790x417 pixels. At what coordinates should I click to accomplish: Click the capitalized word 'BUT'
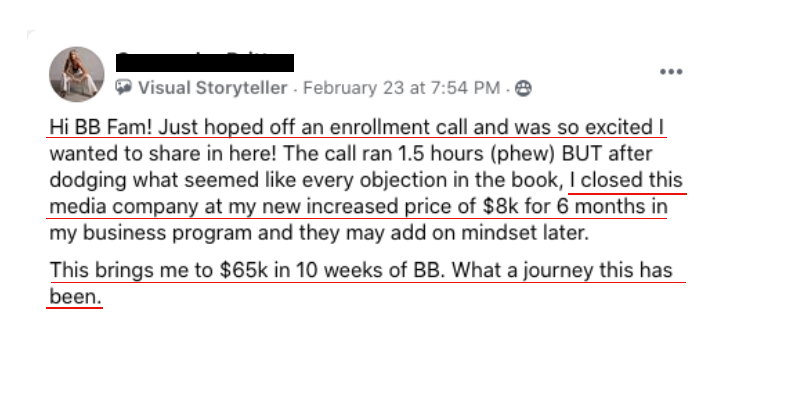(581, 154)
